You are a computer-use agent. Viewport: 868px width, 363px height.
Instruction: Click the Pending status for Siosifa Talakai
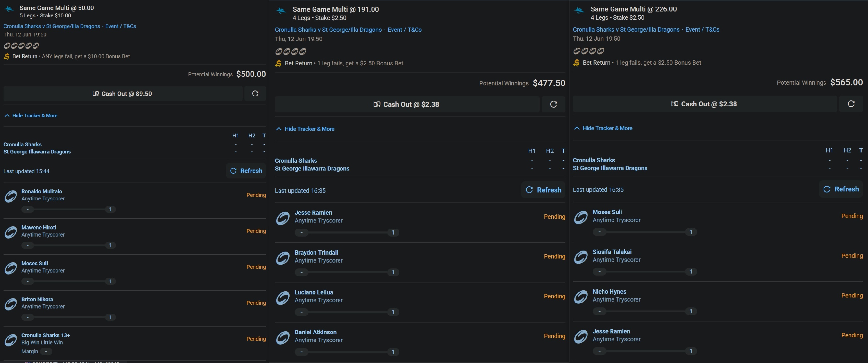[x=852, y=256]
